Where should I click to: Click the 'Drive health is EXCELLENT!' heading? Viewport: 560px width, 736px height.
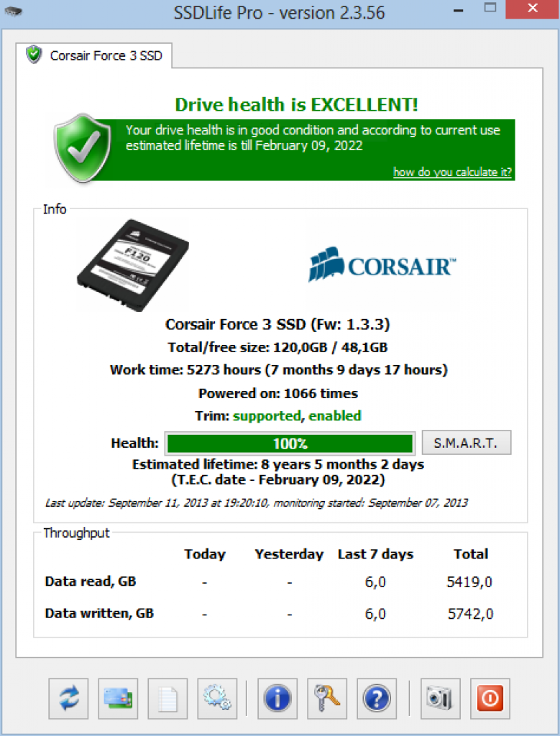click(x=296, y=105)
